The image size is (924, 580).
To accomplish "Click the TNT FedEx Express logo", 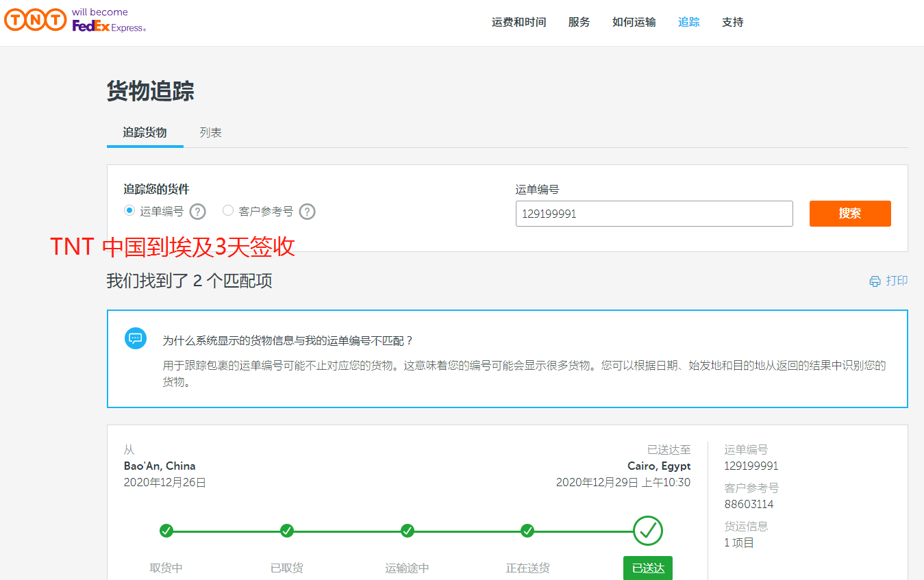I will coord(75,21).
